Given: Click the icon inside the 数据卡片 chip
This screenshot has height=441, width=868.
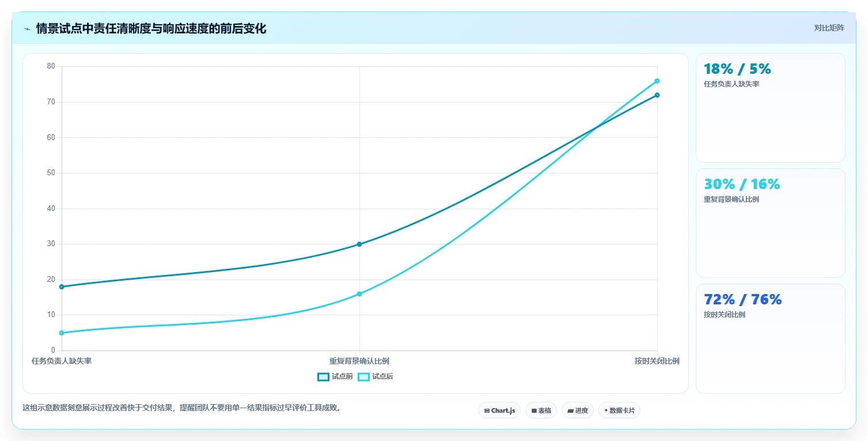Looking at the screenshot, I should tap(606, 411).
